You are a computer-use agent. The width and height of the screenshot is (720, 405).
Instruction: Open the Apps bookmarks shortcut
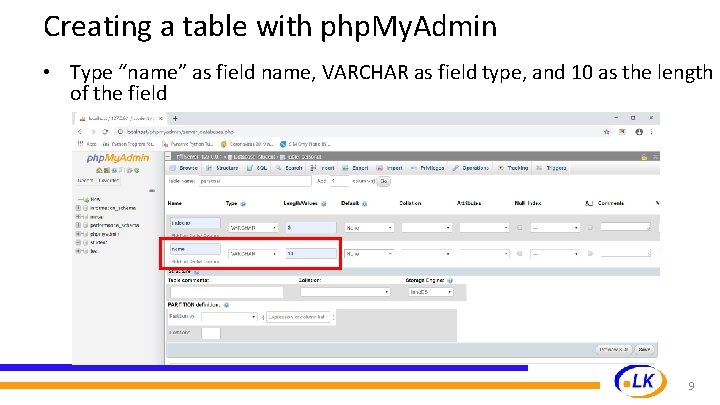click(x=87, y=144)
